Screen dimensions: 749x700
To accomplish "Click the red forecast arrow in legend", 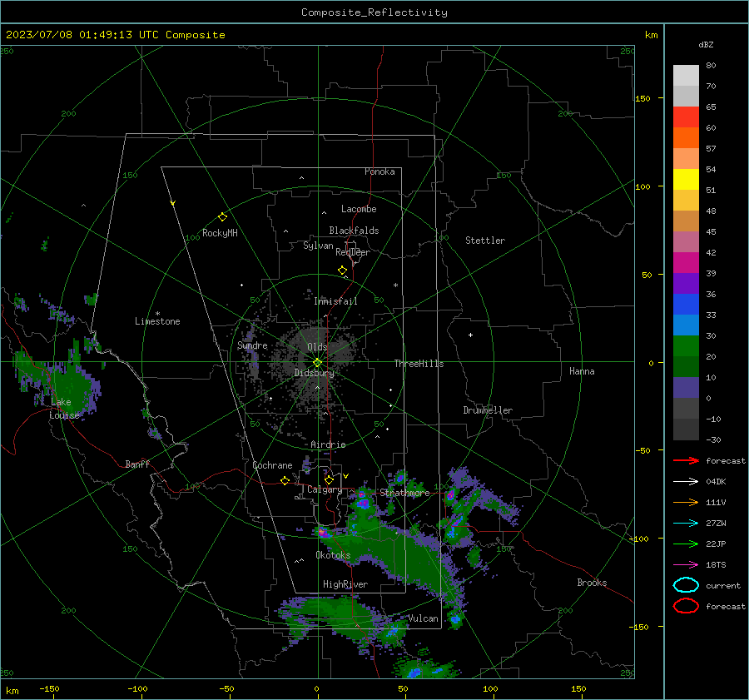I will [x=686, y=460].
